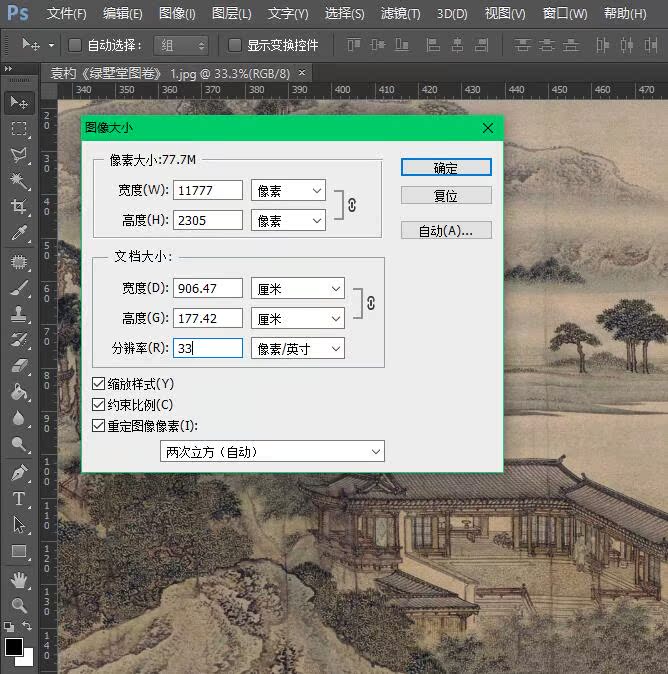Image resolution: width=668 pixels, height=674 pixels.
Task: Close the 图像大小 dialog
Action: pos(487,128)
